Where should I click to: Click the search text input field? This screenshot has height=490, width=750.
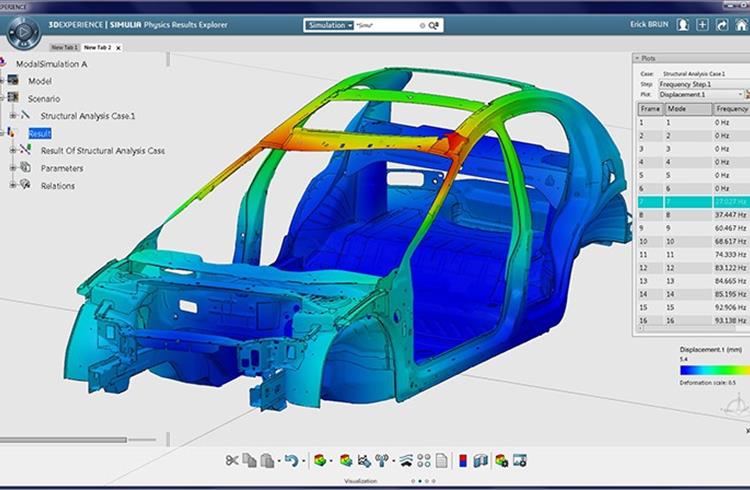coord(386,25)
